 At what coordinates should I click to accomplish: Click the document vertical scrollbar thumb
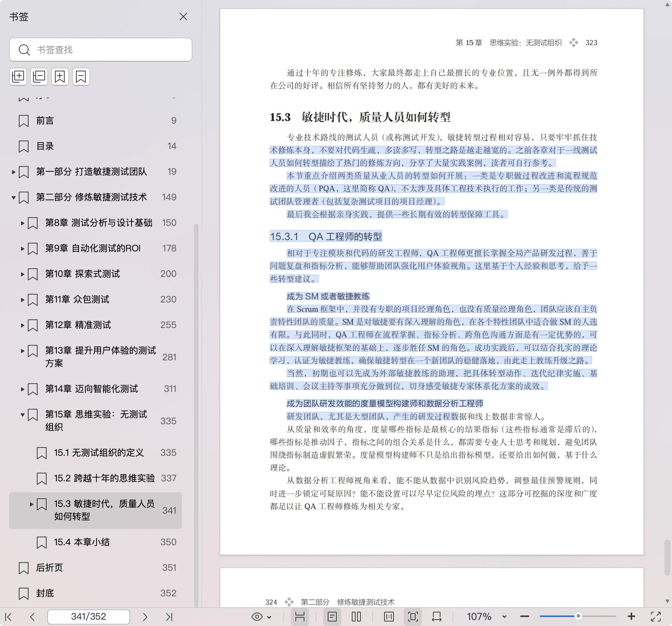667,557
